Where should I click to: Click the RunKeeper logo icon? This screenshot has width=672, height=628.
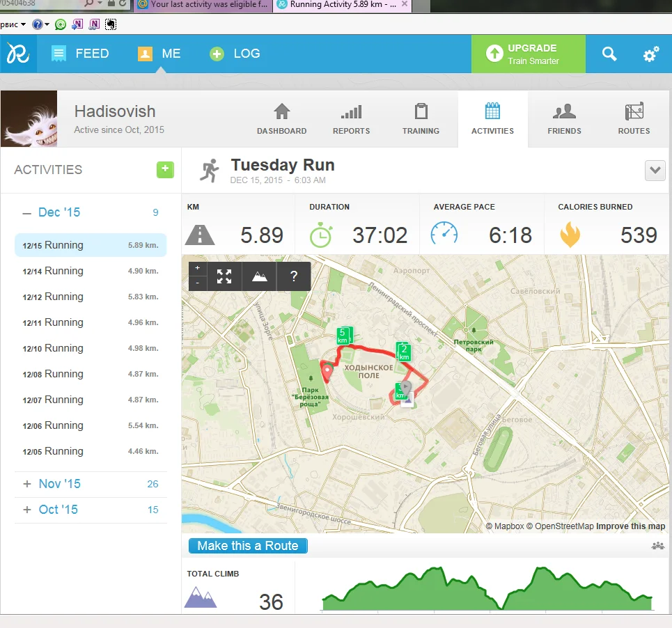tap(18, 54)
